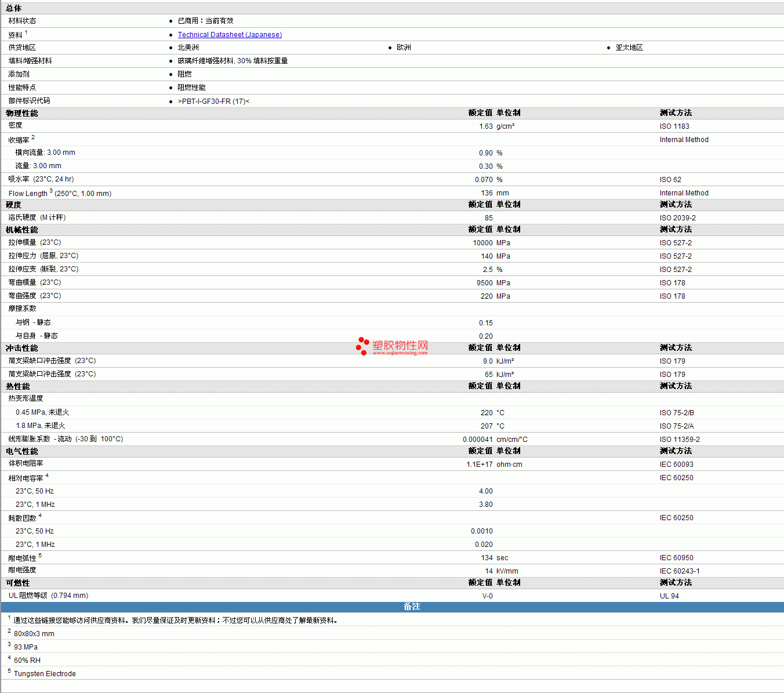The image size is (784, 693).
Task: Click the blue 备注 notes header bar
Action: pos(412,607)
